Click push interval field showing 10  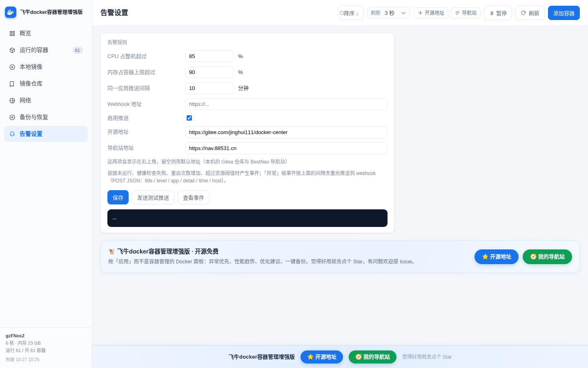coord(209,88)
